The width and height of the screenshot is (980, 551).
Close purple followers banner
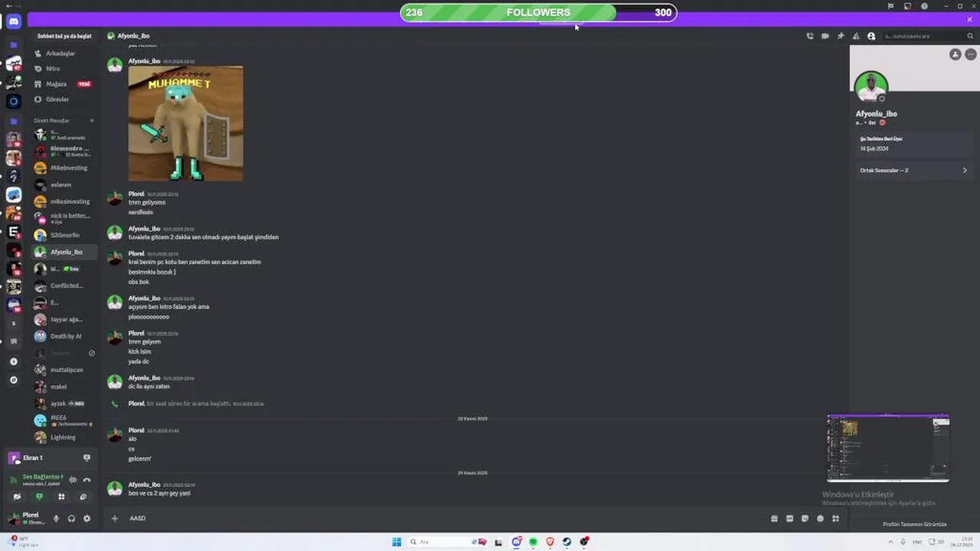[x=969, y=20]
